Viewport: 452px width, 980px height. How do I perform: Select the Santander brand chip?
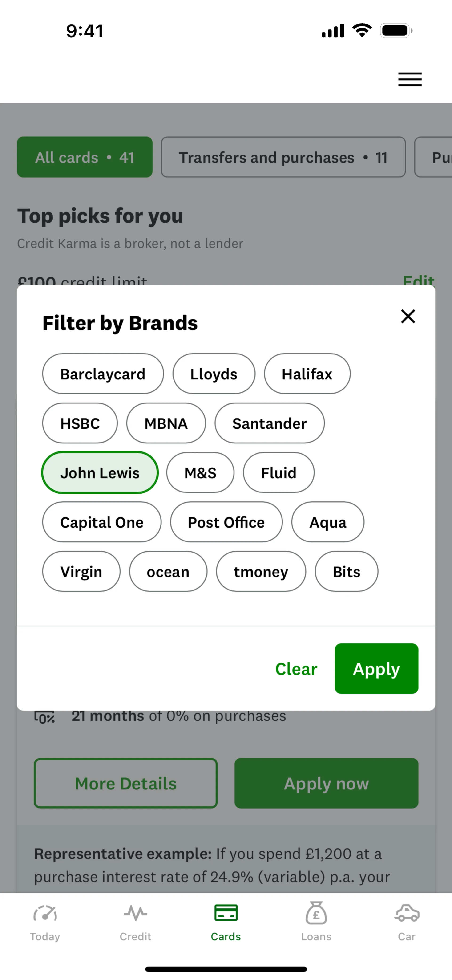click(270, 423)
